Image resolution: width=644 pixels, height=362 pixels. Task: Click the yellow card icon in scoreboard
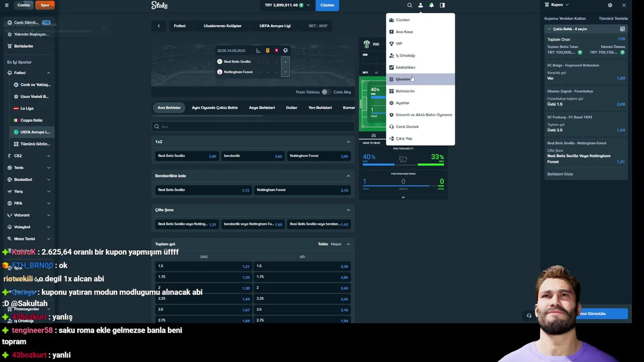267,50
